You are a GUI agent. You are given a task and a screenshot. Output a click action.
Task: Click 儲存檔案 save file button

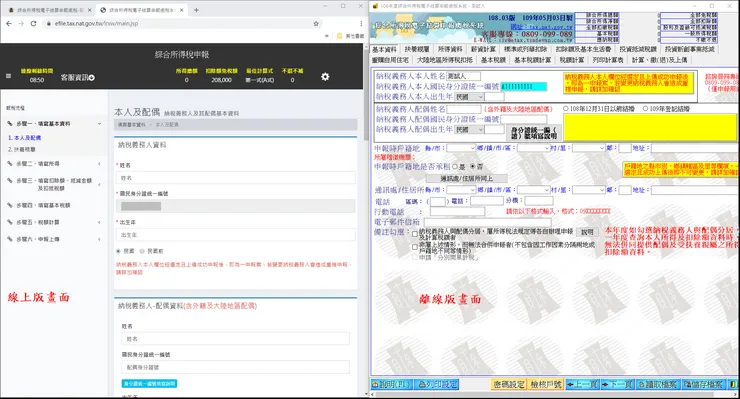click(703, 384)
